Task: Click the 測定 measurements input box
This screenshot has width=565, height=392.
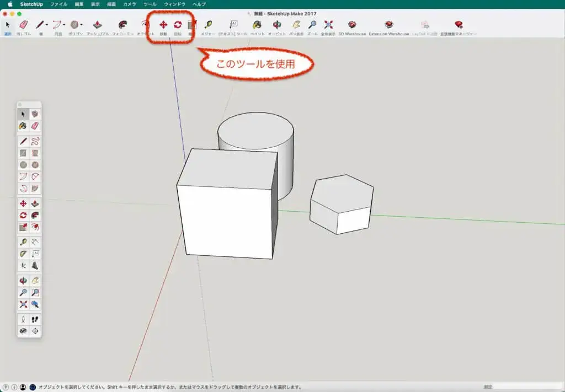Action: pyautogui.click(x=527, y=387)
